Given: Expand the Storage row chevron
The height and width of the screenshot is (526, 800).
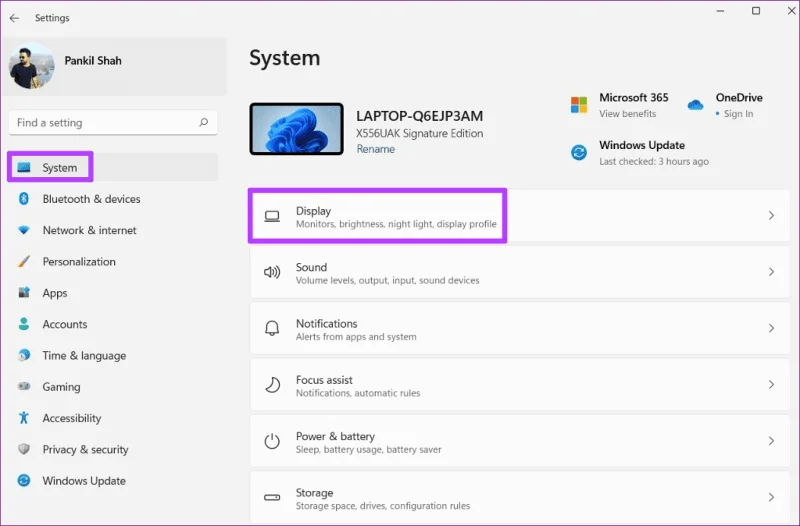Looking at the screenshot, I should click(x=771, y=497).
